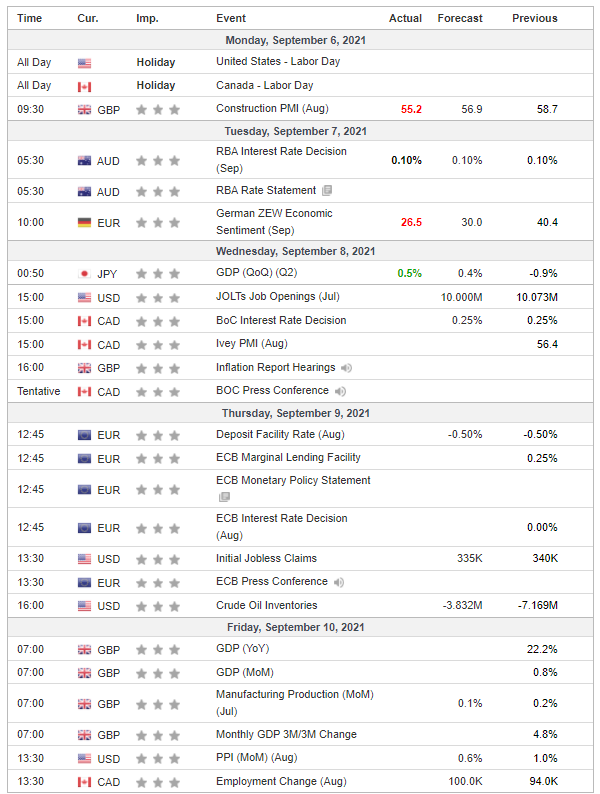Screen dimensions: 600x794
Task: Open the United States - Labor Day entry
Action: coord(278,61)
